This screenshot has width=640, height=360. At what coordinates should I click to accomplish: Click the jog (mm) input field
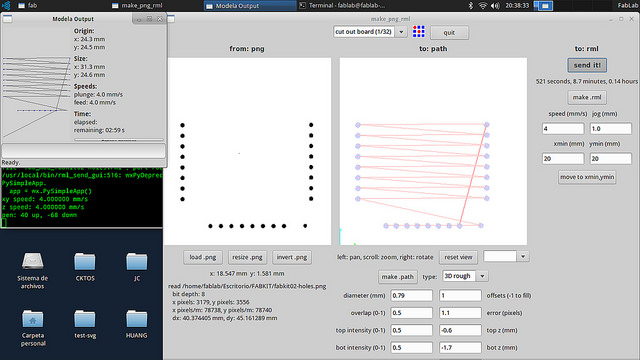(611, 129)
